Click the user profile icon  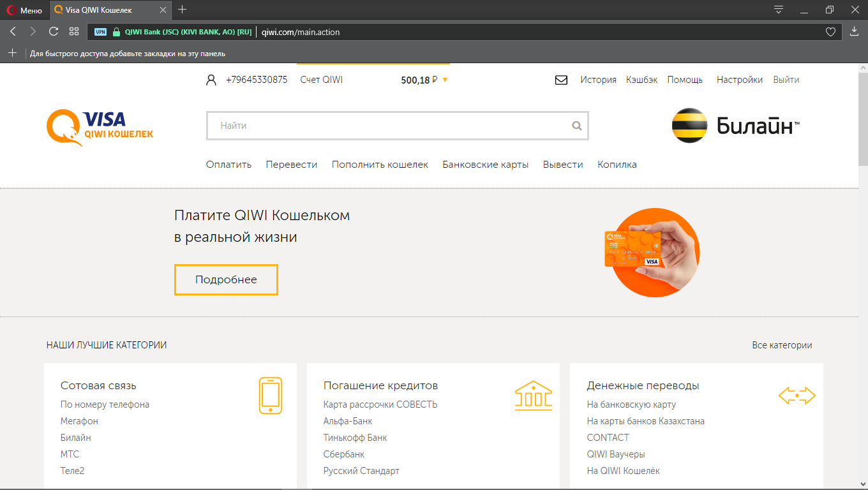(211, 80)
